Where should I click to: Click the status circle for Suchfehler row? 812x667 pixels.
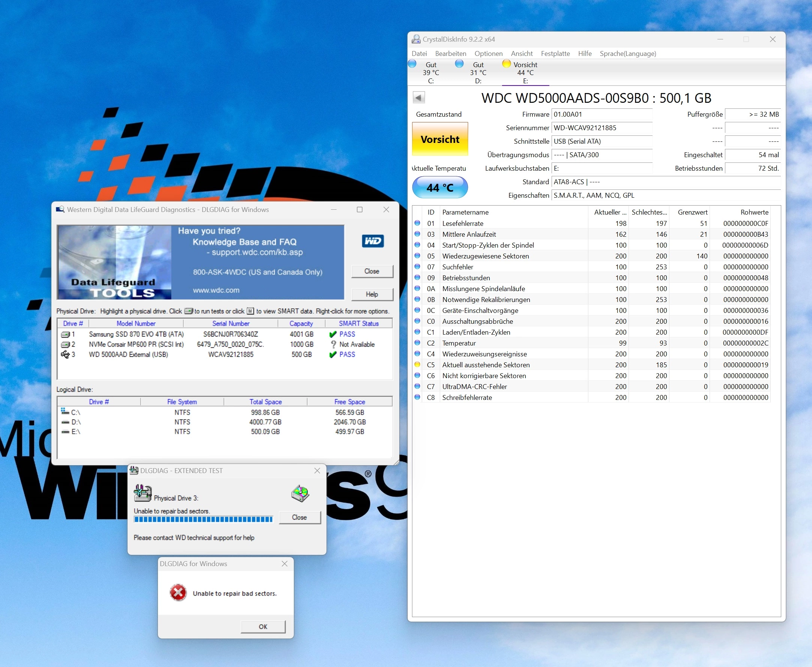click(417, 266)
